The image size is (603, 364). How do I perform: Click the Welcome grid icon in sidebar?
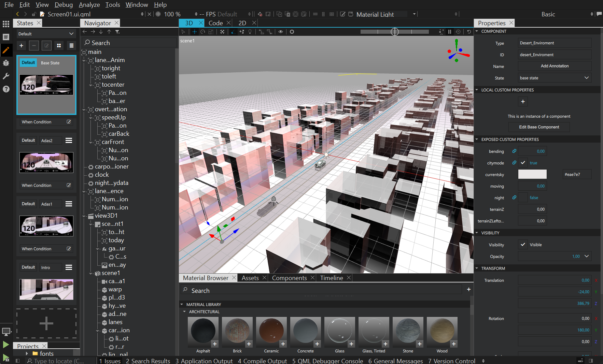pos(6,24)
